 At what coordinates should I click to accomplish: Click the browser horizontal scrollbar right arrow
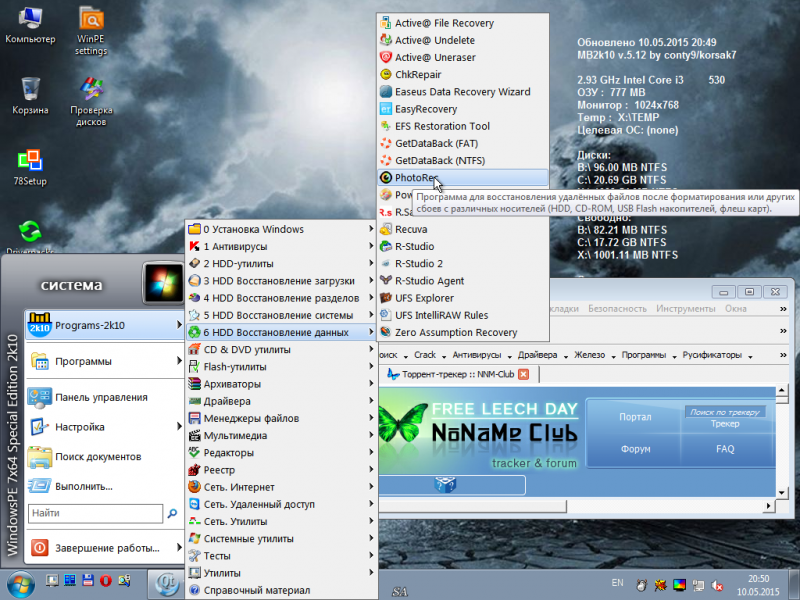768,506
